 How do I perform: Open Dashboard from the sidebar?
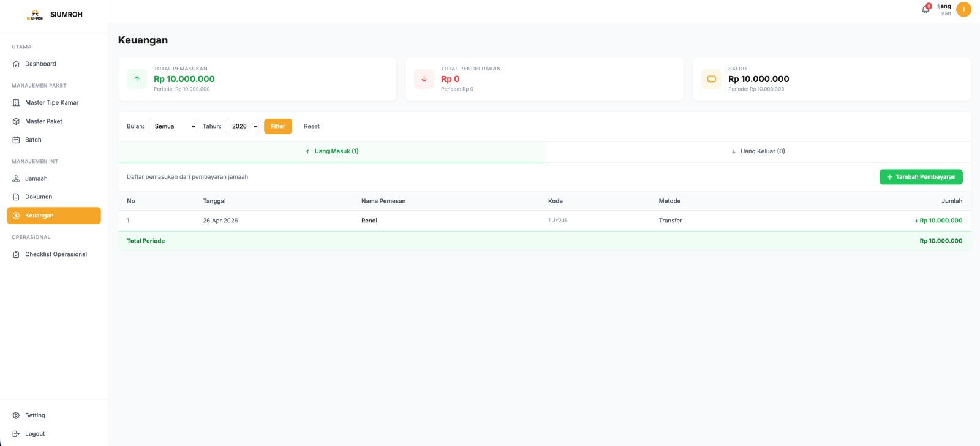click(x=54, y=64)
